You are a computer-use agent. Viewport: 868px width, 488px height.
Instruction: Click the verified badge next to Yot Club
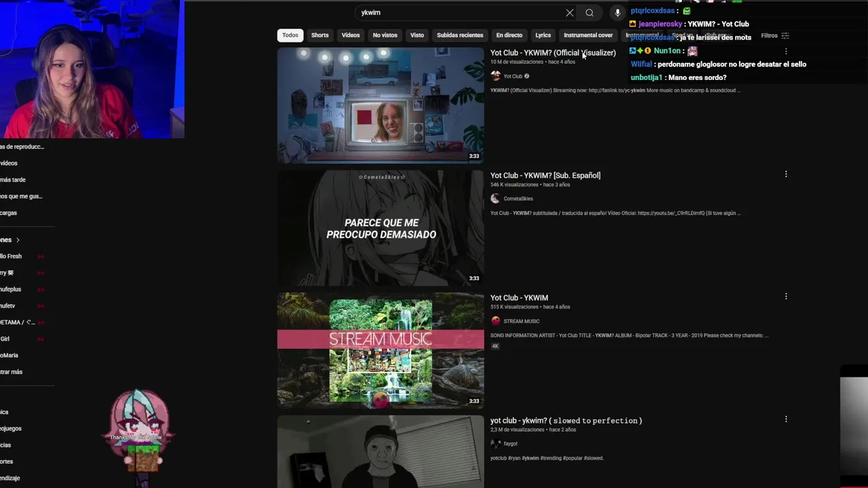(x=526, y=76)
